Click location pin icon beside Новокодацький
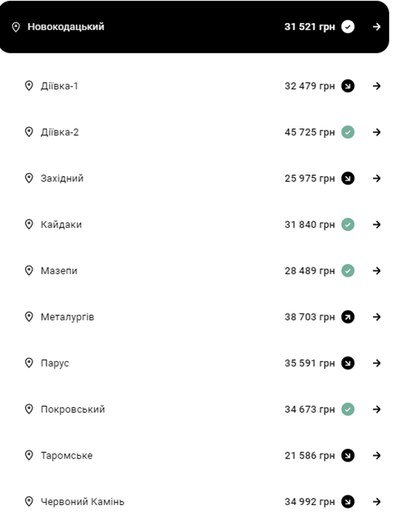Viewport: 393px width, 532px height. click(x=16, y=27)
